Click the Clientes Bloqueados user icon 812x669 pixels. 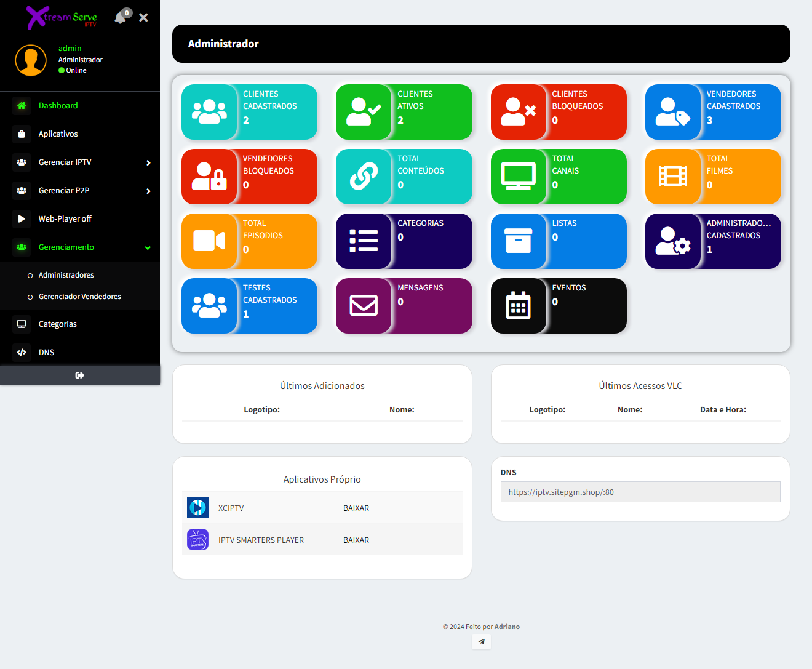pos(518,112)
